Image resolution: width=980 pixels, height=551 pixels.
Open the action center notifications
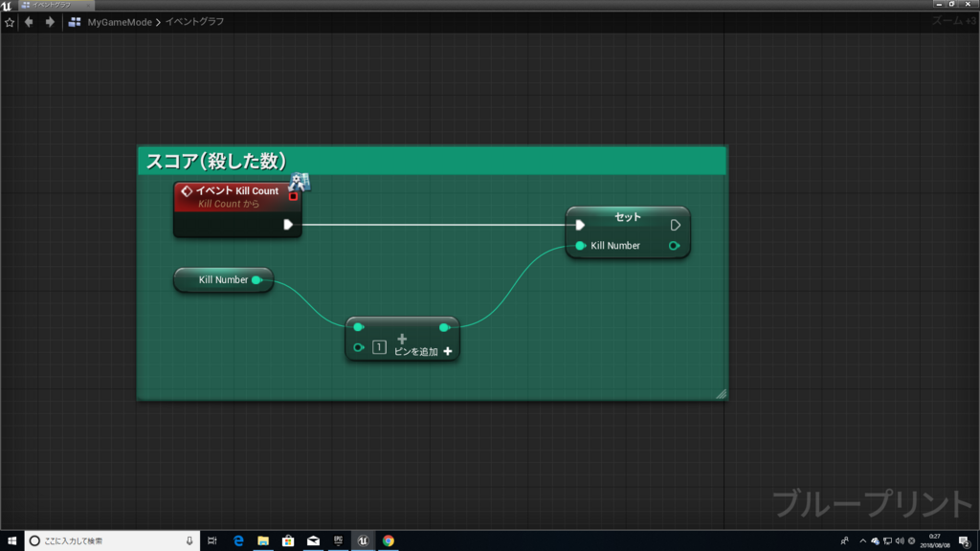965,541
